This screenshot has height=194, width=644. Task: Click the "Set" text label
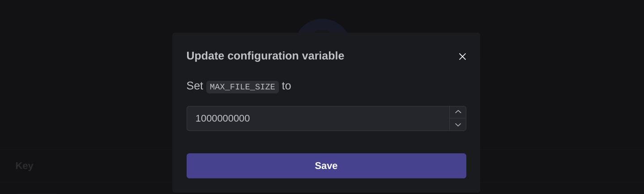coord(195,86)
